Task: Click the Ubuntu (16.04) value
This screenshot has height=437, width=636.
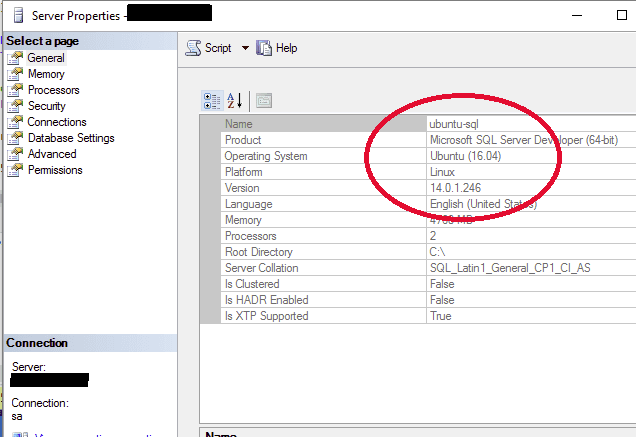Action: coord(465,156)
